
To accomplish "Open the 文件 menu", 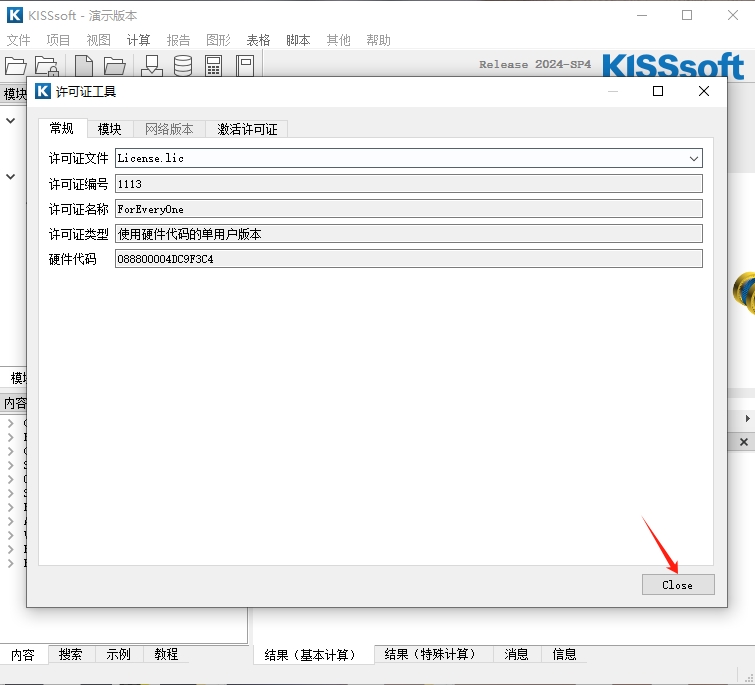I will click(x=19, y=40).
